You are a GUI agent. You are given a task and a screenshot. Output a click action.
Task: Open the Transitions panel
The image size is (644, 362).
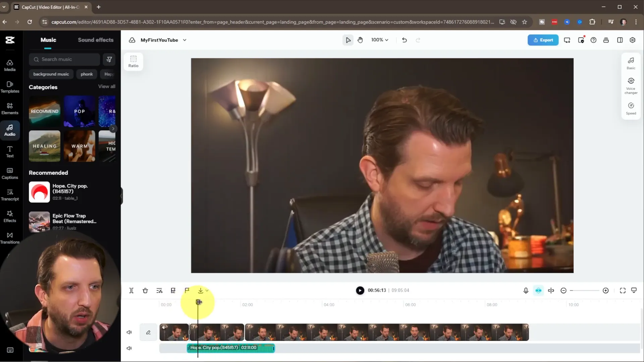(x=10, y=238)
